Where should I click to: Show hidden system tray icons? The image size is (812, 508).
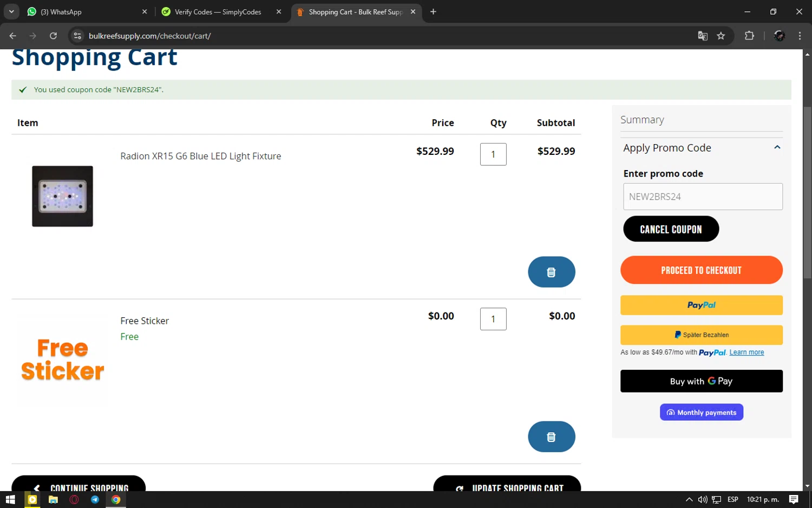pos(689,499)
